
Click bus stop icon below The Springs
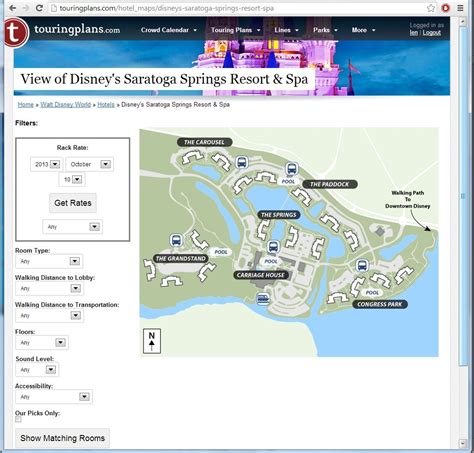[x=273, y=247]
